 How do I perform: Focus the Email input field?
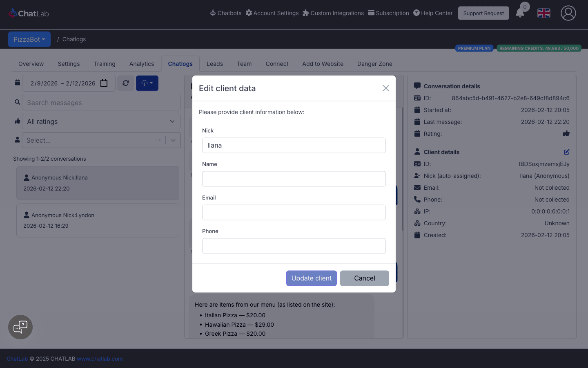pyautogui.click(x=294, y=212)
